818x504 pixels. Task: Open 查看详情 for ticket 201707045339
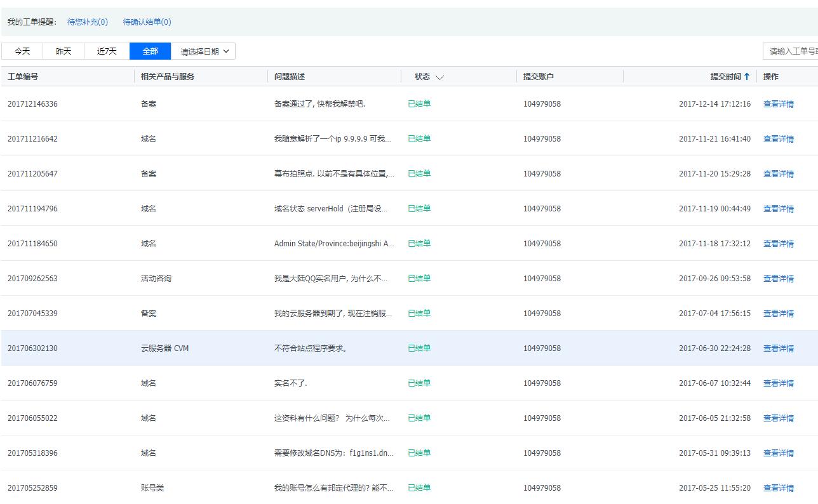pos(779,314)
